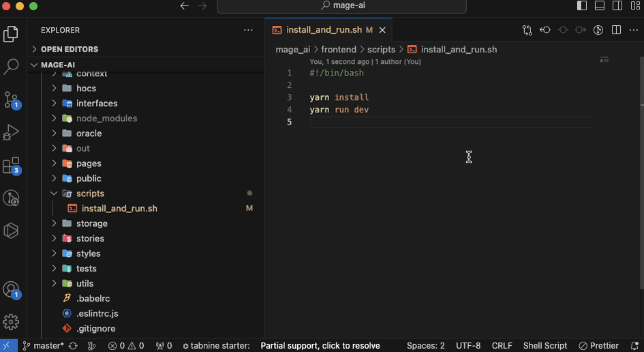Click the mage-ai command center search box
The height and width of the screenshot is (352, 644).
tap(341, 5)
